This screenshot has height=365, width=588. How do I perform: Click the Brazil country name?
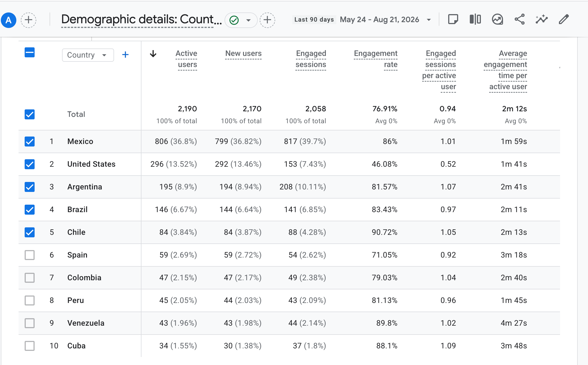tap(78, 210)
